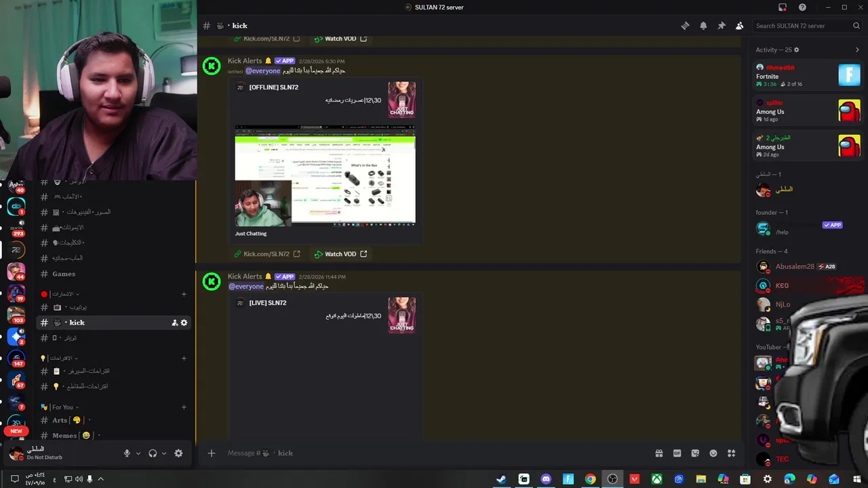
Task: Toggle the member list icon
Action: [739, 26]
